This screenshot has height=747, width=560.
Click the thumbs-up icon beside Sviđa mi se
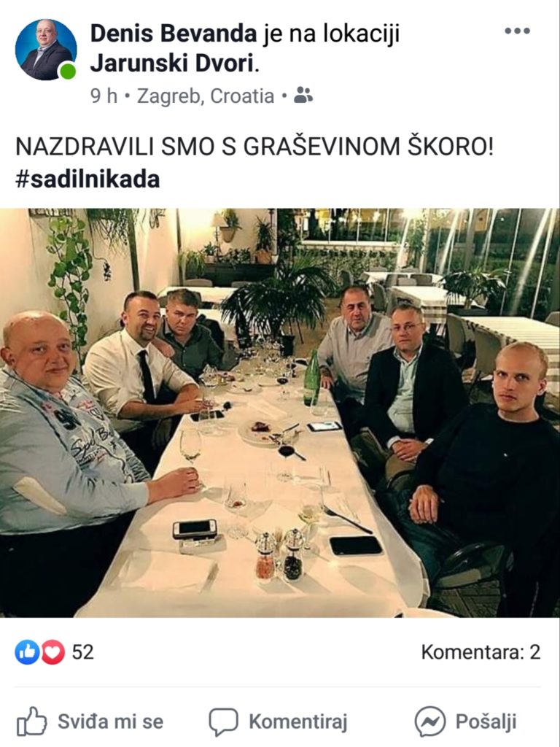coord(32,721)
